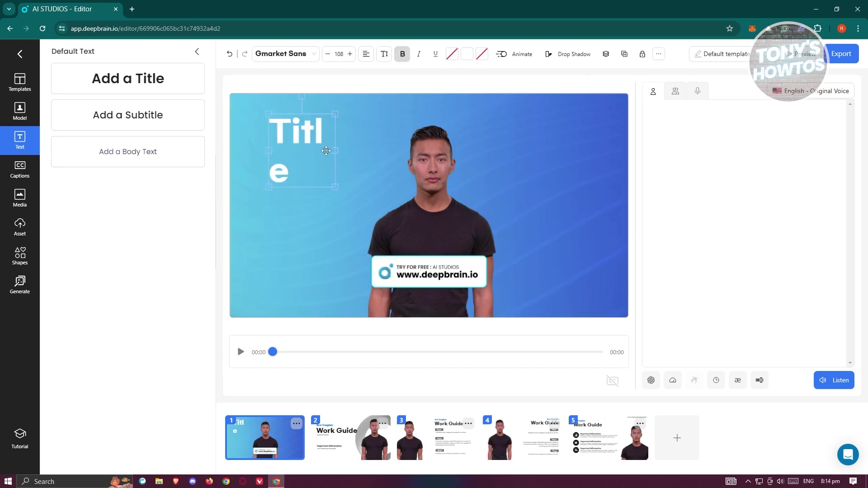Screen dimensions: 868x488
Task: Open the Asset upload panel
Action: [19, 227]
